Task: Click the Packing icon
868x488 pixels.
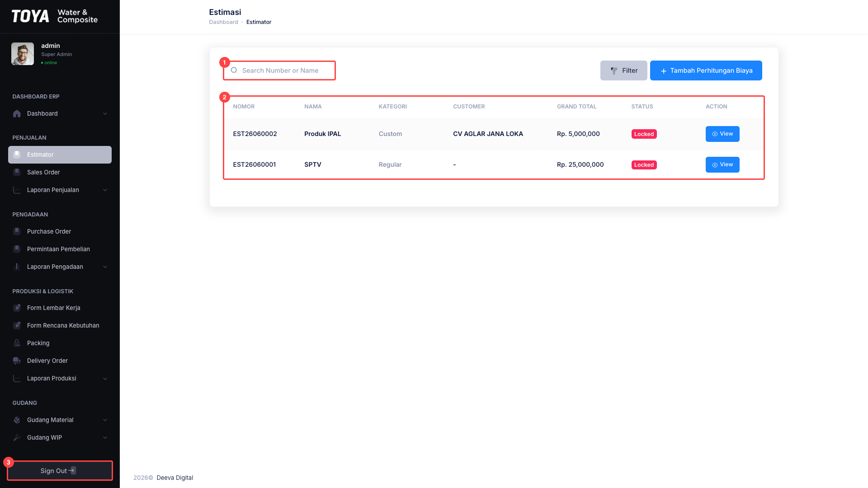Action: (x=17, y=343)
